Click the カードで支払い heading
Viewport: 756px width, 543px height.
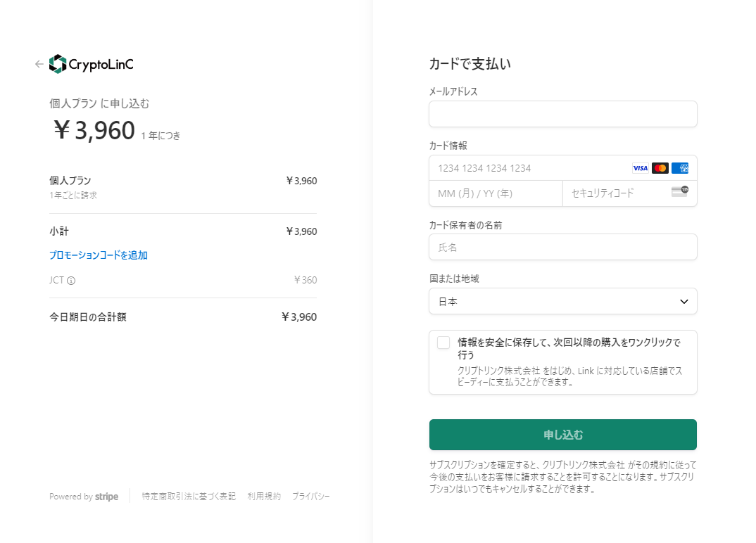(470, 63)
